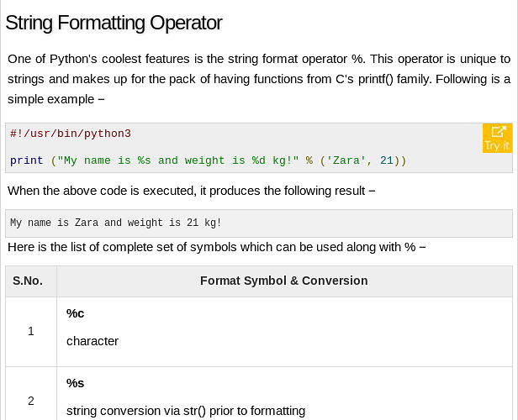
Task: Click the print keyword in the code
Action: click(26, 160)
